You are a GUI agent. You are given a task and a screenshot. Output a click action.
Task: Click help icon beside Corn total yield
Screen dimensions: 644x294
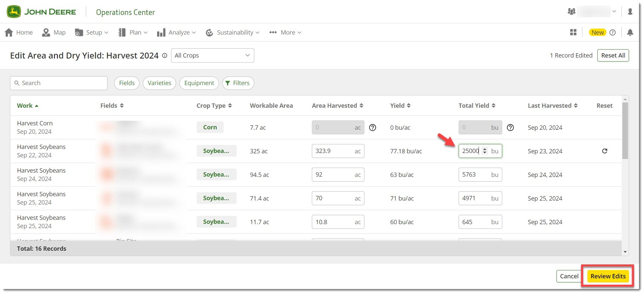[510, 127]
